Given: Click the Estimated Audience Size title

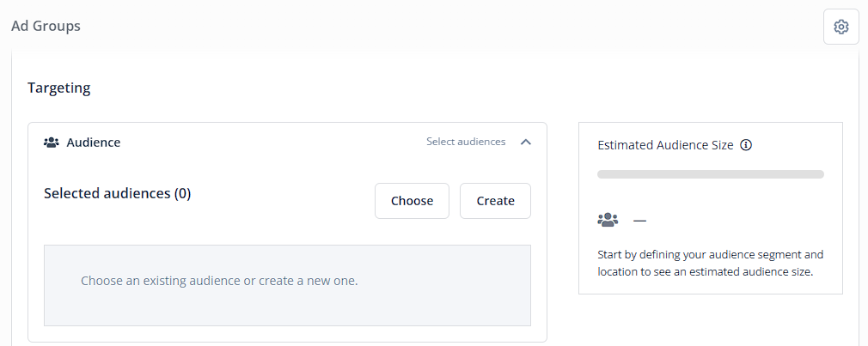Looking at the screenshot, I should [x=665, y=145].
